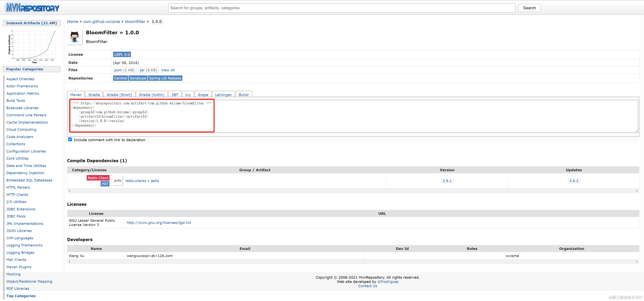
Task: Open Cache Implementations category
Action: click(27, 122)
